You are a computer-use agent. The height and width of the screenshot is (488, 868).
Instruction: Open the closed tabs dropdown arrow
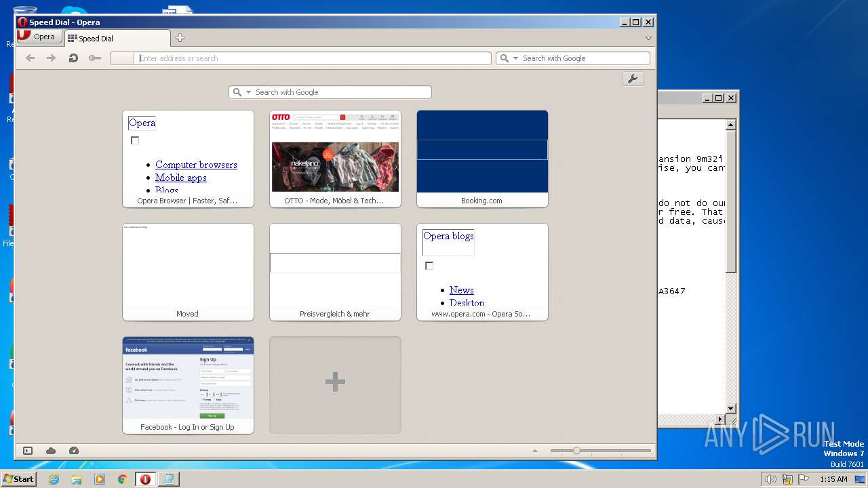pyautogui.click(x=648, y=38)
